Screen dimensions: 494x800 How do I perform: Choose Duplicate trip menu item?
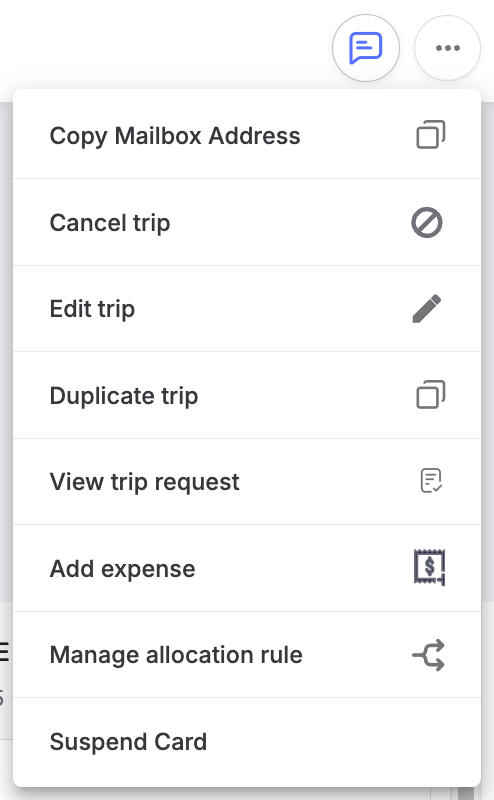[x=247, y=395]
